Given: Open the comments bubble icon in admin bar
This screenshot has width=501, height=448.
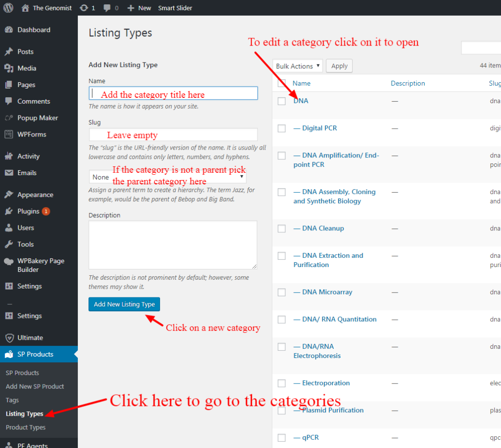Looking at the screenshot, I should [106, 8].
